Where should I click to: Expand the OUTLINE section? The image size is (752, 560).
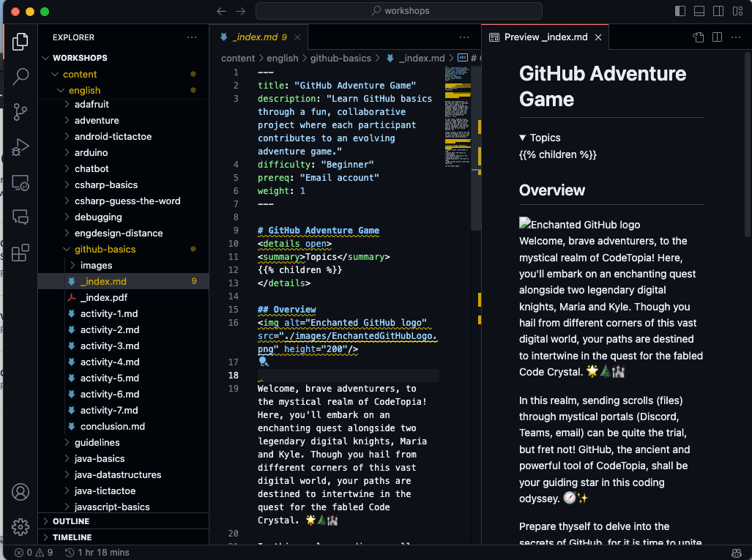pos(71,521)
